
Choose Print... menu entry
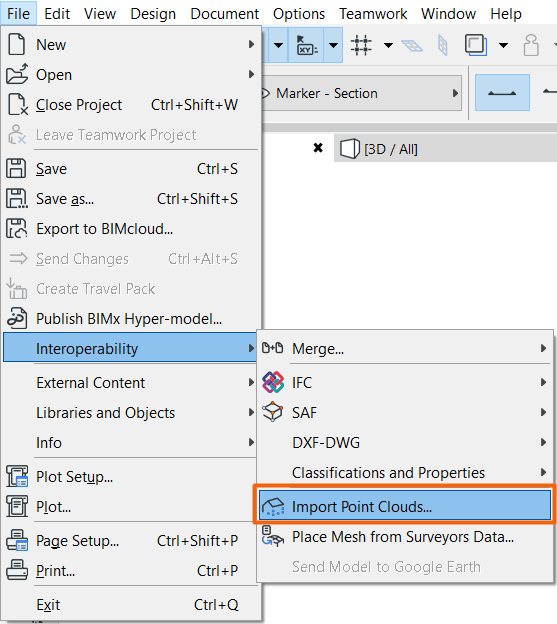[130, 570]
